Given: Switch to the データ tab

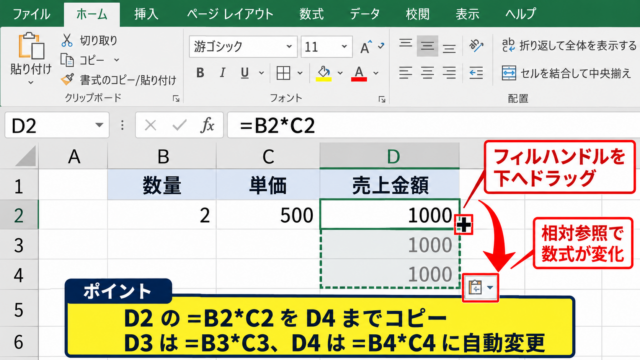Looking at the screenshot, I should pos(364,14).
